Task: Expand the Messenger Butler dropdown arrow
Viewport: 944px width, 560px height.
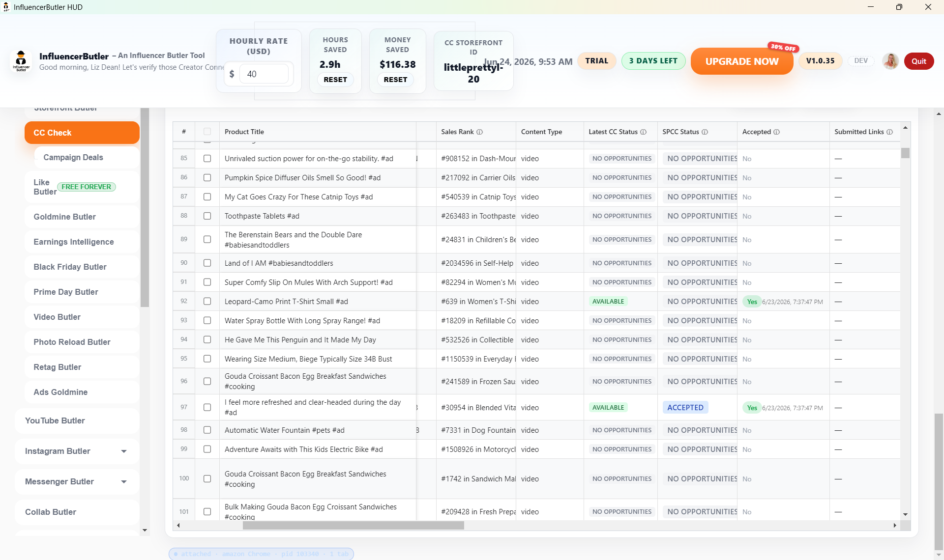Action: point(124,482)
